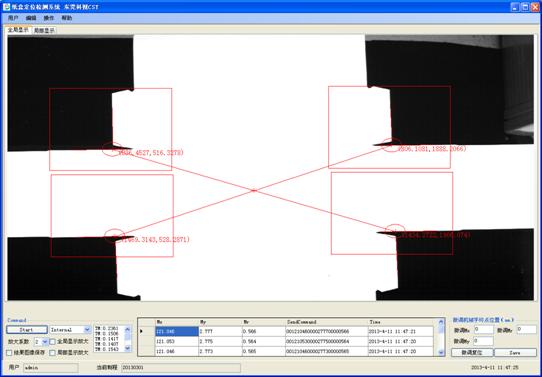
Task: Click the up arrow of the TM list scrollbar
Action: pyautogui.click(x=128, y=328)
